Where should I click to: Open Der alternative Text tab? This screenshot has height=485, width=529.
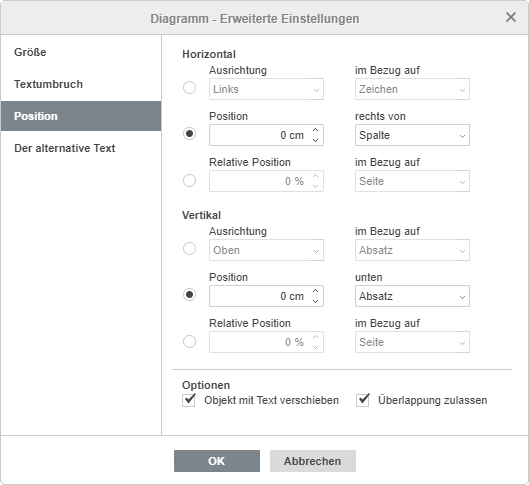pyautogui.click(x=81, y=148)
